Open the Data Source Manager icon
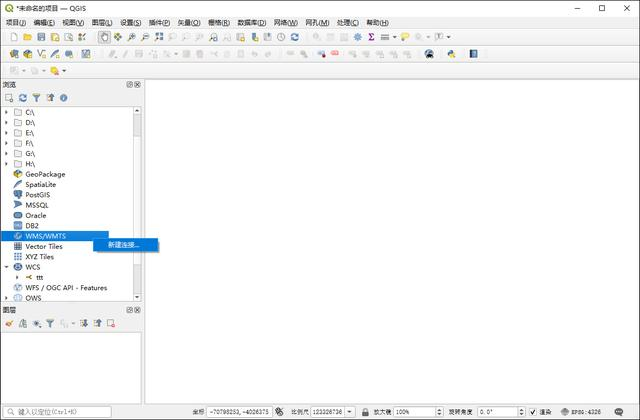The width and height of the screenshot is (640, 420). [14, 54]
